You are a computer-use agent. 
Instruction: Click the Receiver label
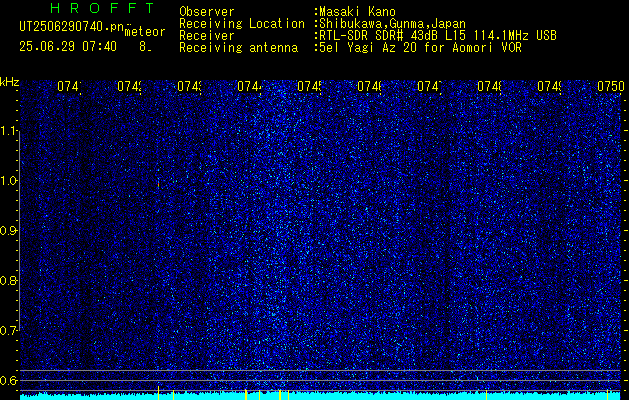[x=207, y=36]
